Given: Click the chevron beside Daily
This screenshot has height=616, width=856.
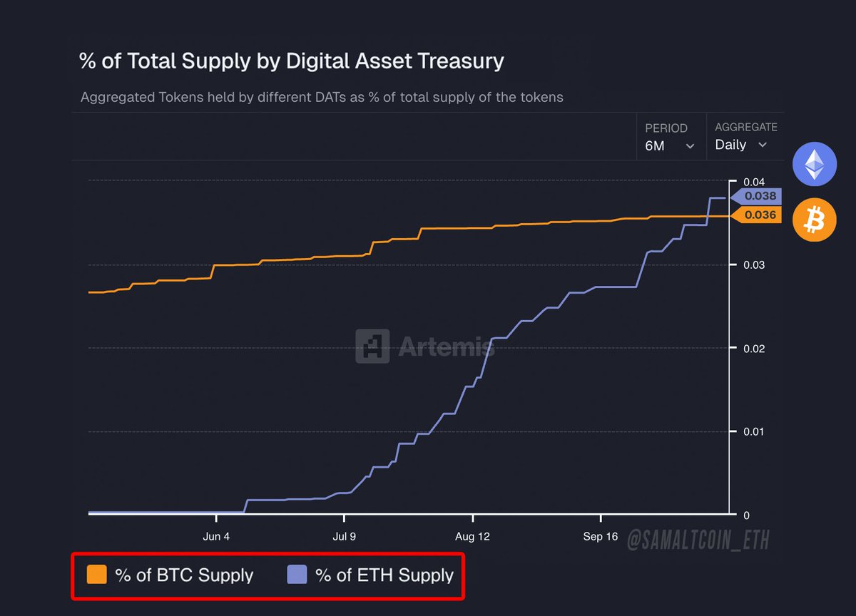Looking at the screenshot, I should point(763,145).
